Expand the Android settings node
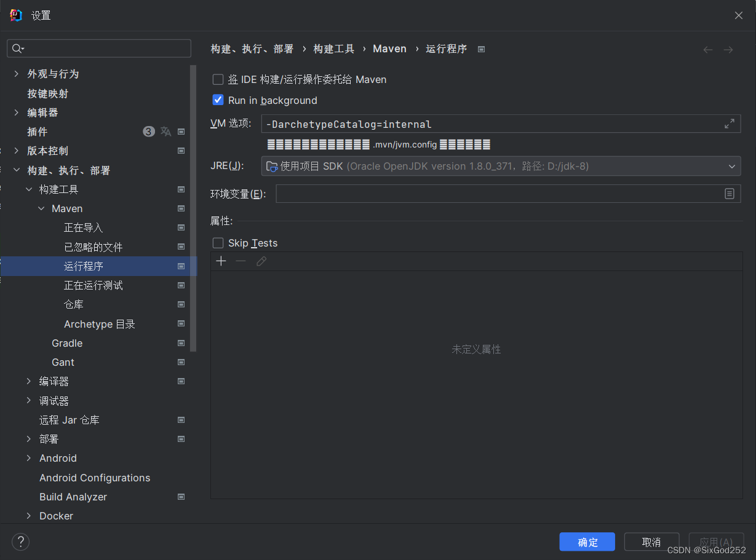756x560 pixels. 29,458
